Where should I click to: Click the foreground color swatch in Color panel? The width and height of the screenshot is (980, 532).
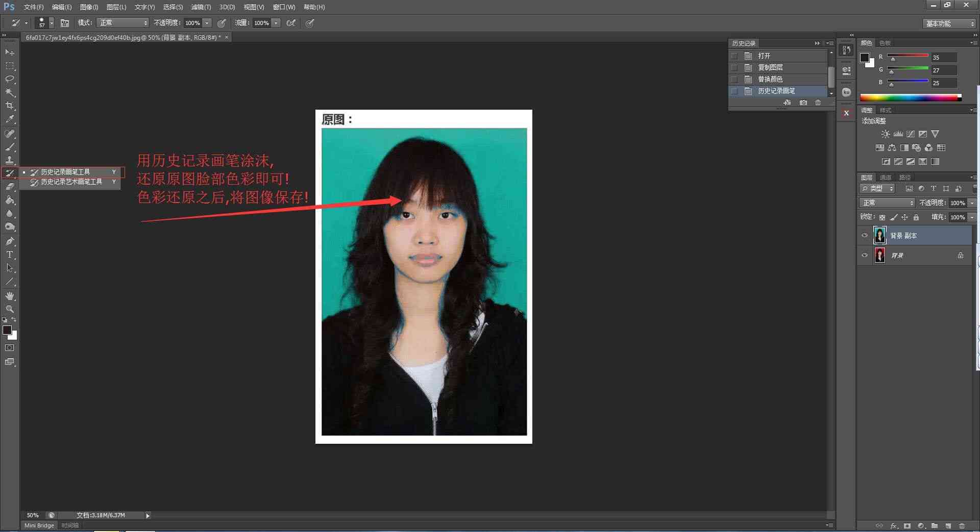pos(864,57)
